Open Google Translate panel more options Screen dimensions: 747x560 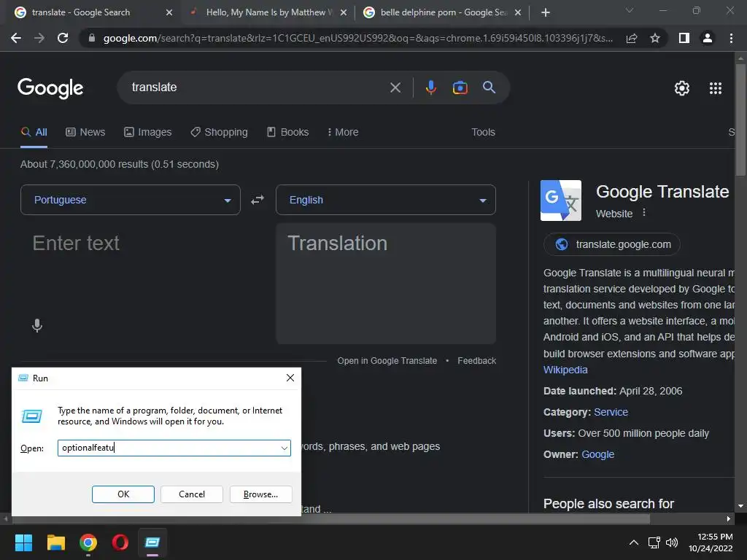[x=643, y=212]
